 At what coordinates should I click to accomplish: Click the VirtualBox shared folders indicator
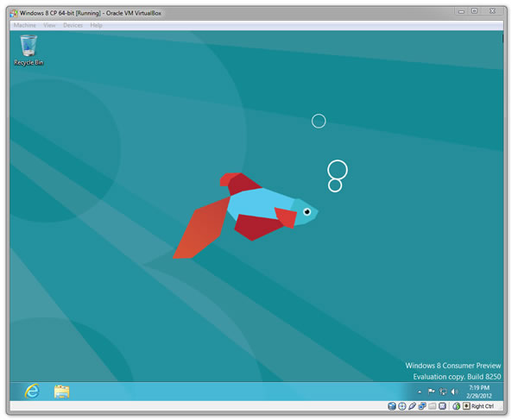click(433, 406)
